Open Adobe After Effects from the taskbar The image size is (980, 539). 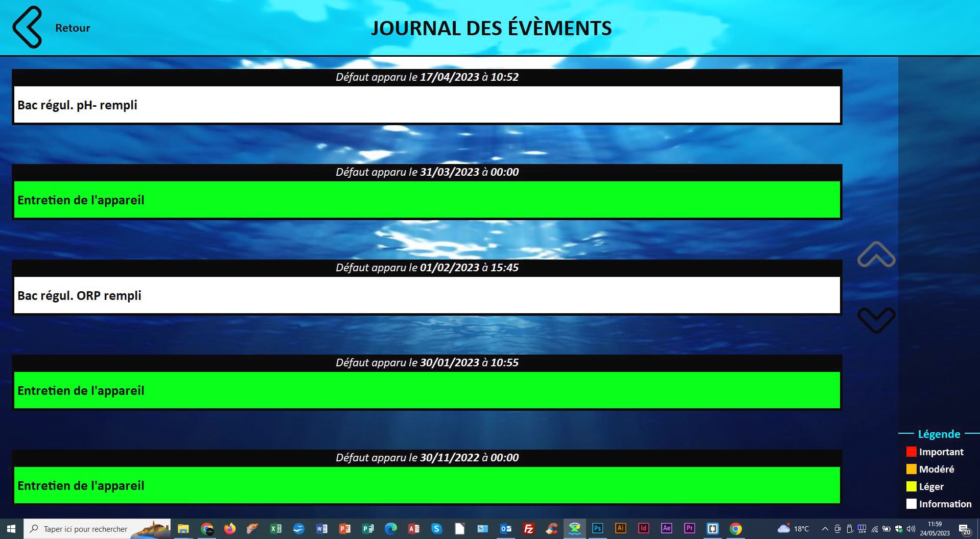666,529
